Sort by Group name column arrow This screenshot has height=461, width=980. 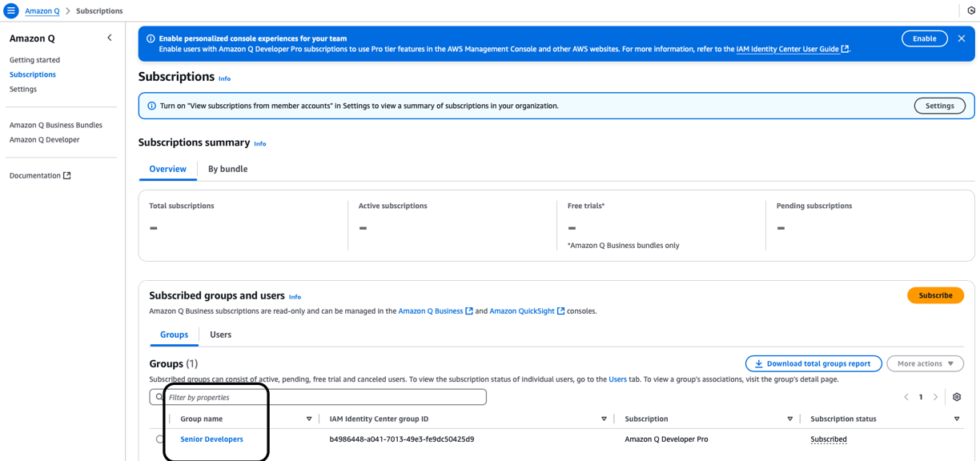pos(309,419)
